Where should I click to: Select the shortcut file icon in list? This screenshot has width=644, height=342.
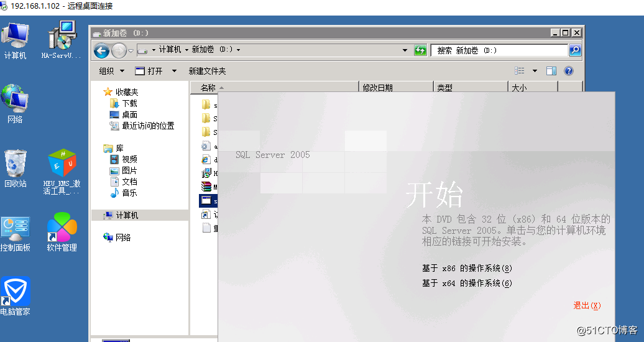[x=206, y=214]
